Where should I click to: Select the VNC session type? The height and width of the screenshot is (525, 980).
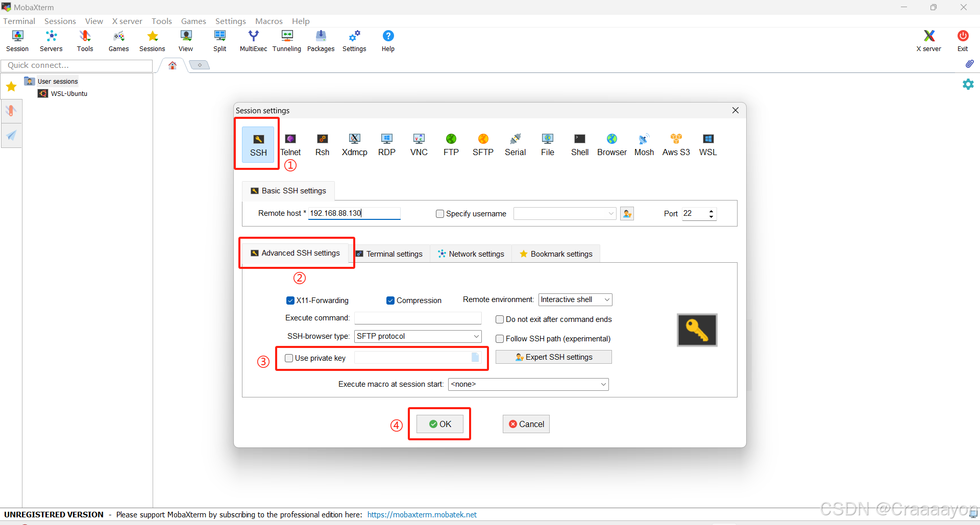pos(419,144)
